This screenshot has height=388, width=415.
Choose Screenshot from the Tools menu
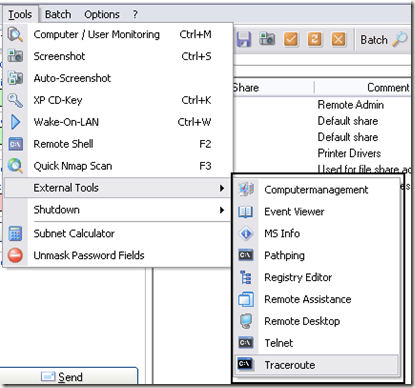(118, 56)
